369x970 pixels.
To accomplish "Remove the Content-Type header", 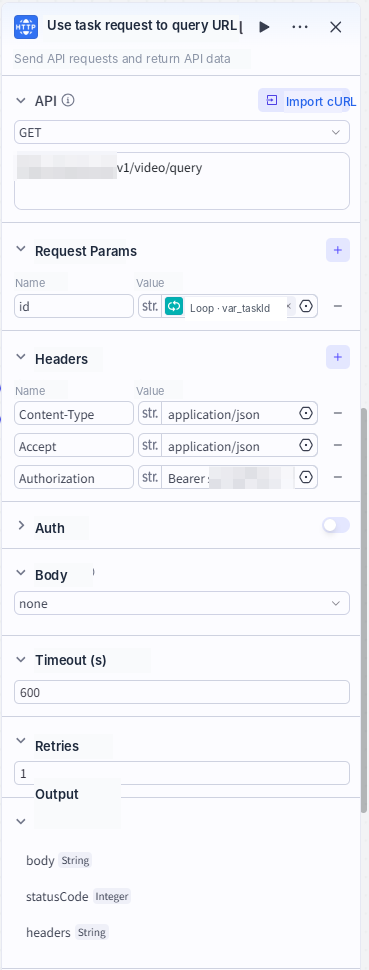I will [x=338, y=413].
